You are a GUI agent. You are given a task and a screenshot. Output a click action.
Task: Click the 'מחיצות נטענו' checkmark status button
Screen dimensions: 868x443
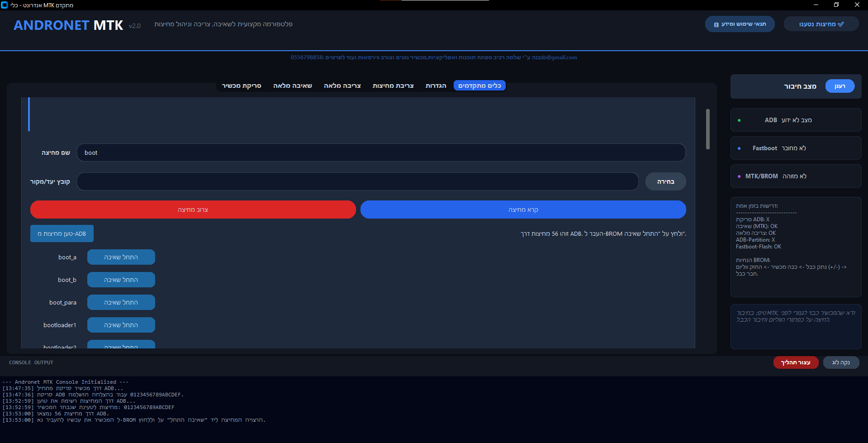(821, 24)
